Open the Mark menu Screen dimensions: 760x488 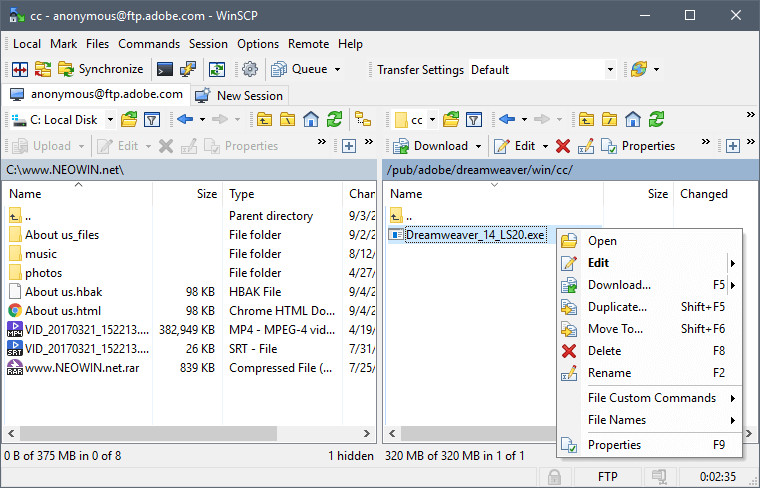(63, 44)
